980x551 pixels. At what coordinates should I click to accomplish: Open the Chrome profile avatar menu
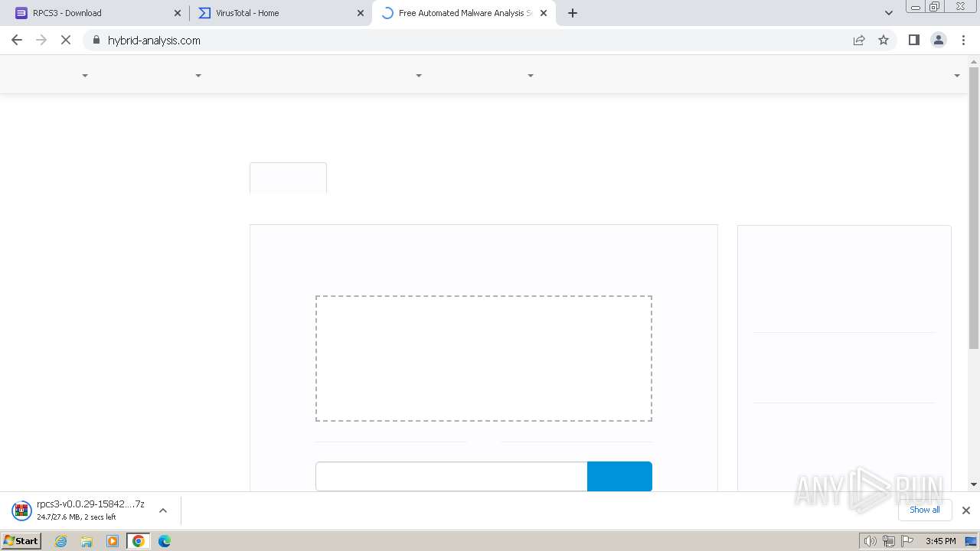point(939,40)
